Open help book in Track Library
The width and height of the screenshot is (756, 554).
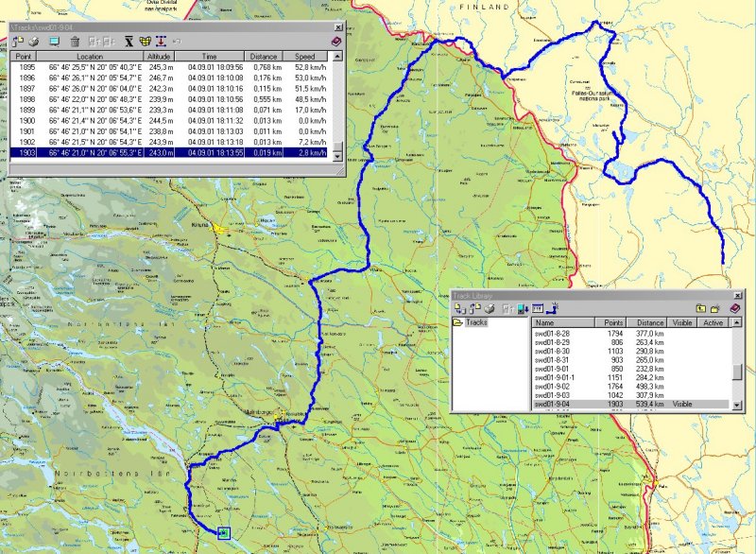point(735,308)
